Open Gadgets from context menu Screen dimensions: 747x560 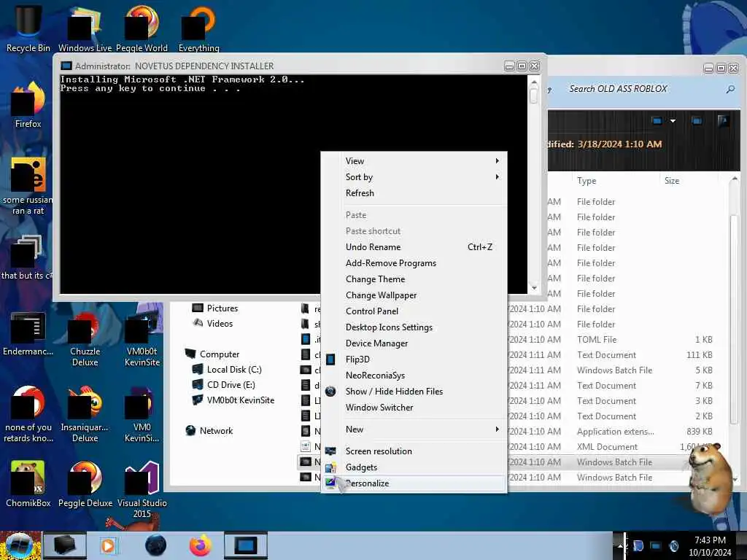click(x=414, y=467)
